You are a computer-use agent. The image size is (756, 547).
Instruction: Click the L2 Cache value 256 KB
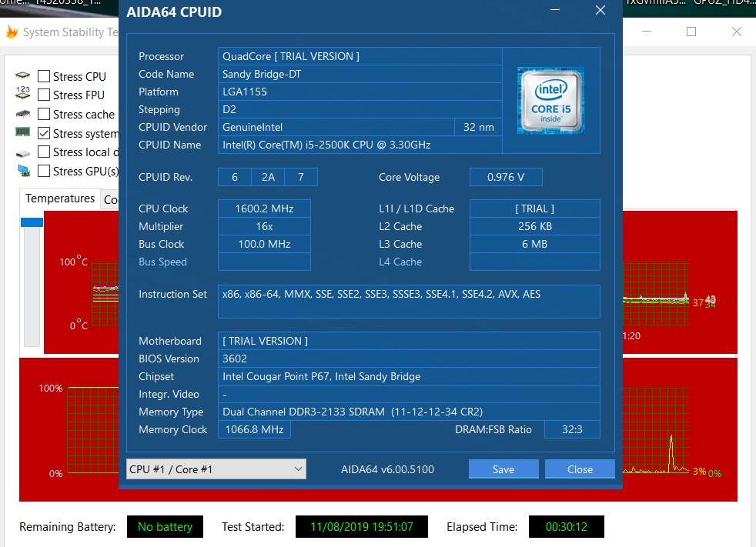point(535,226)
